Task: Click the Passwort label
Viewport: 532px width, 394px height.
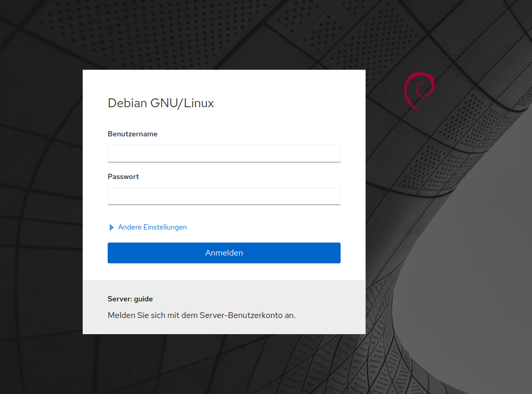Action: (x=123, y=176)
